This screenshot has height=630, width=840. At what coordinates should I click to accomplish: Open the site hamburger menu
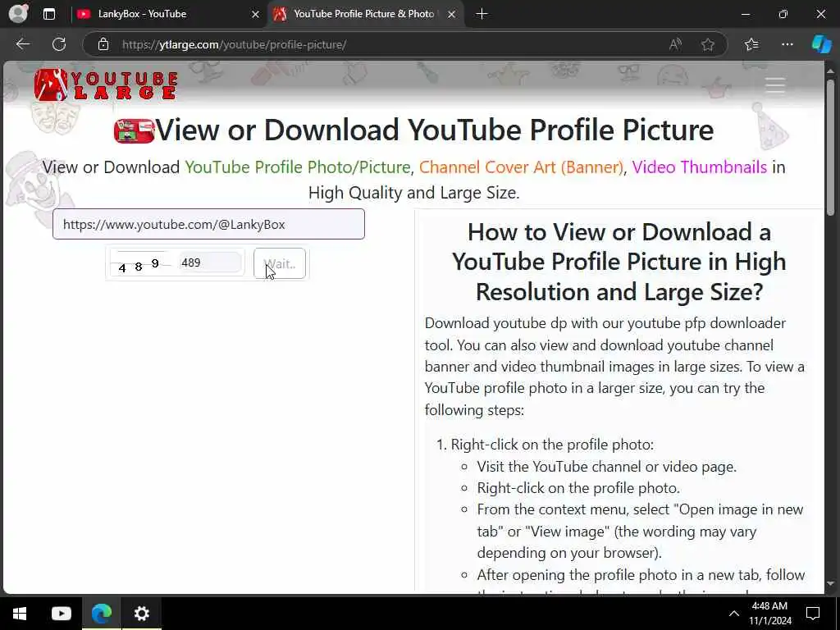774,85
